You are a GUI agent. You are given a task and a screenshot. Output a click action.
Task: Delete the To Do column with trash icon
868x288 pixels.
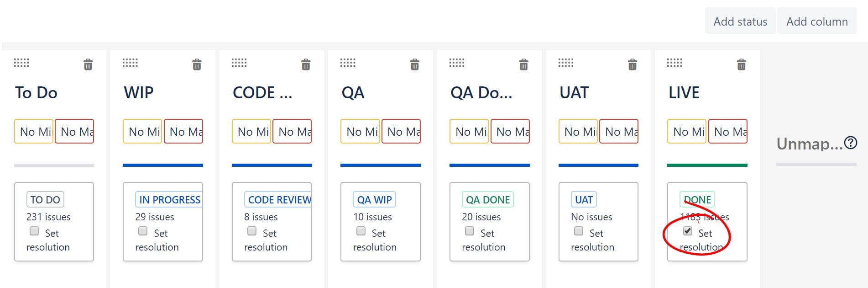pos(88,64)
